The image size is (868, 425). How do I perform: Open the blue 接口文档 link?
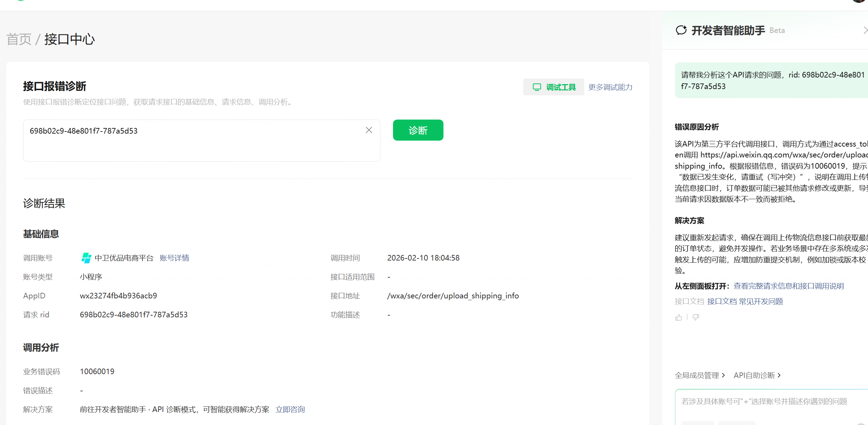tap(722, 302)
